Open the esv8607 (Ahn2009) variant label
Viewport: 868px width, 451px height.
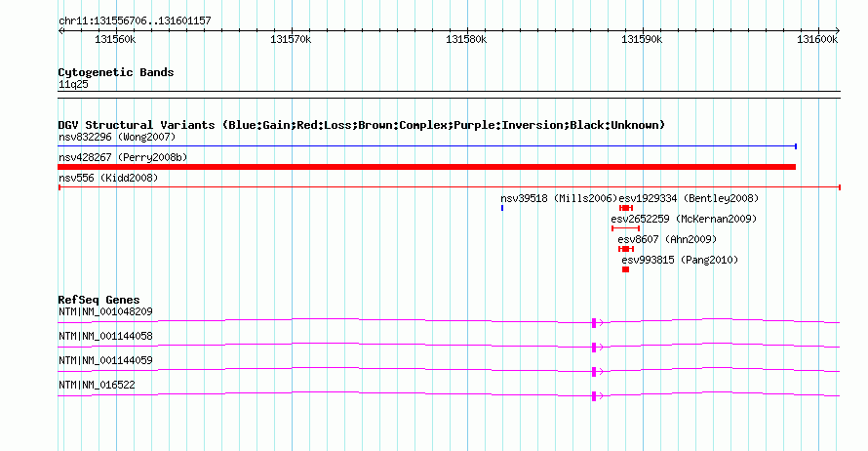(667, 239)
